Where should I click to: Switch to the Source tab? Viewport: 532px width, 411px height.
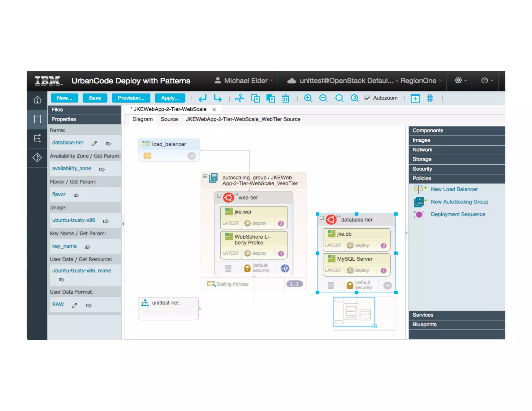[x=169, y=119]
